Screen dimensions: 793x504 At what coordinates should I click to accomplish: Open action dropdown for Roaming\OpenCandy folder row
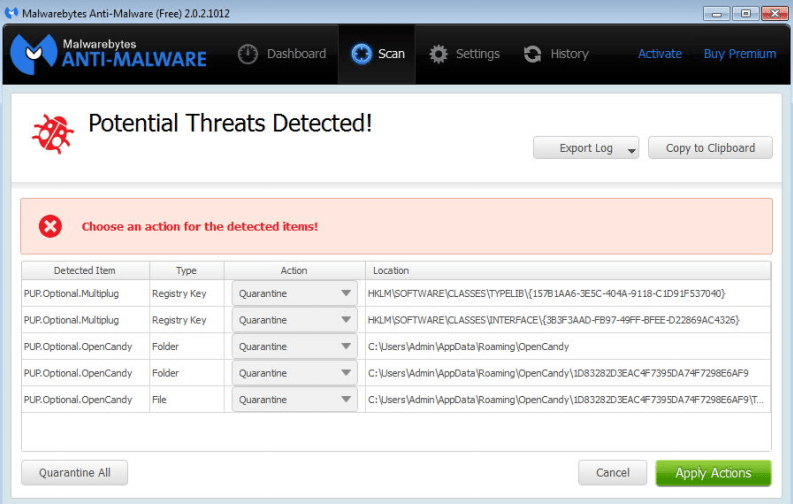click(x=294, y=346)
